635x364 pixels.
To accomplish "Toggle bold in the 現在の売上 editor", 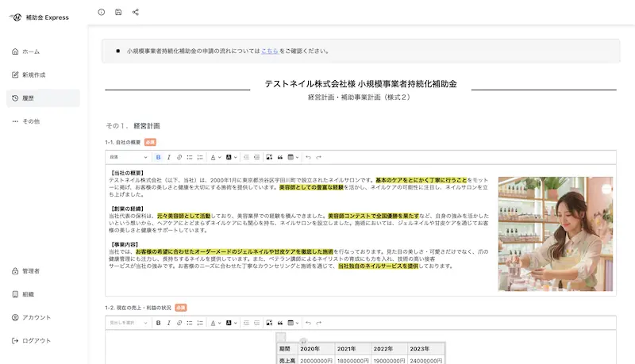I will (x=159, y=323).
